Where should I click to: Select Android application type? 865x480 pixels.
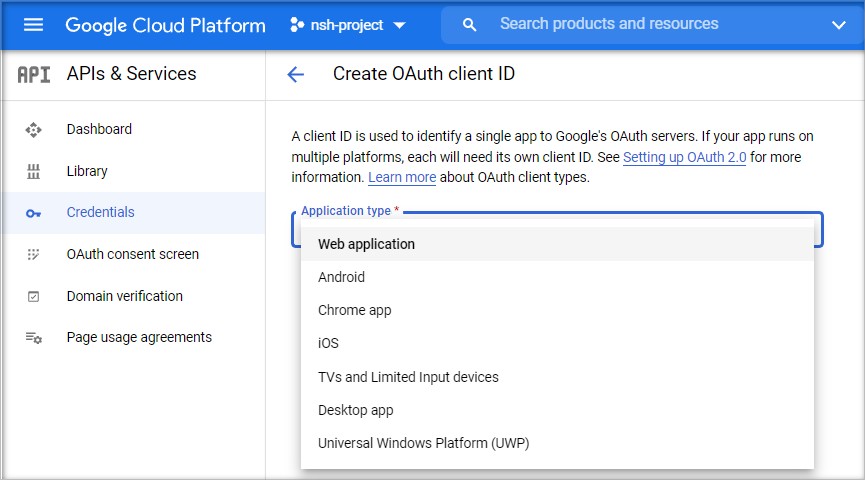[x=557, y=277]
